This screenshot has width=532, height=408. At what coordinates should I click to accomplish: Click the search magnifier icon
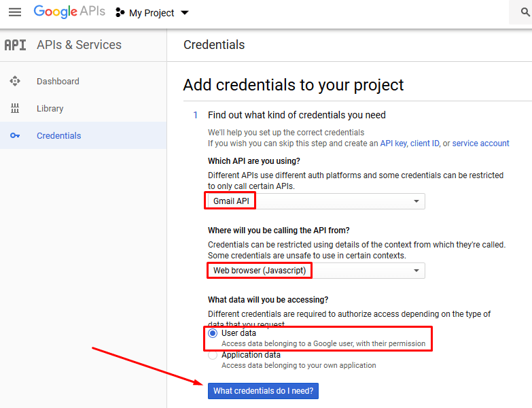click(x=525, y=12)
